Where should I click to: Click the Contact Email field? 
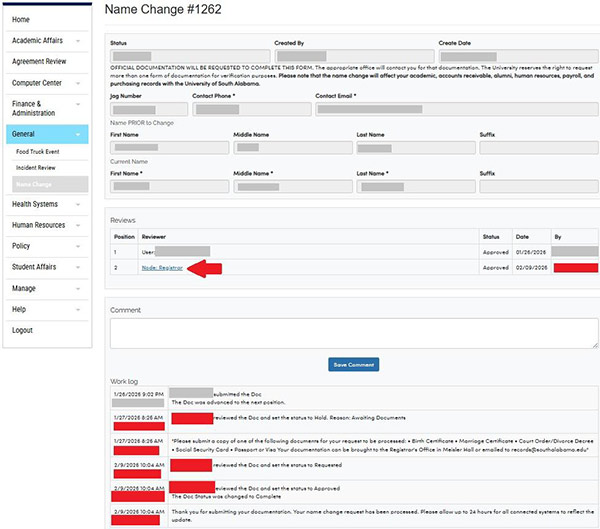(x=456, y=109)
